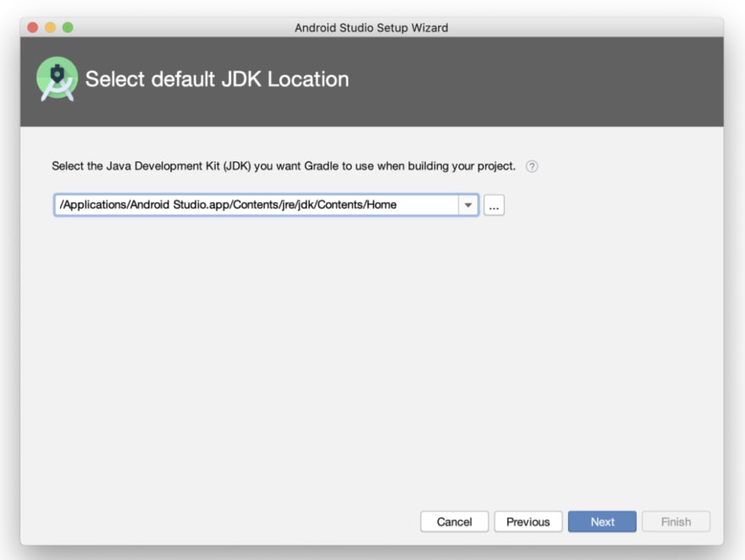Click the help question mark icon
The width and height of the screenshot is (745, 560).
point(532,167)
